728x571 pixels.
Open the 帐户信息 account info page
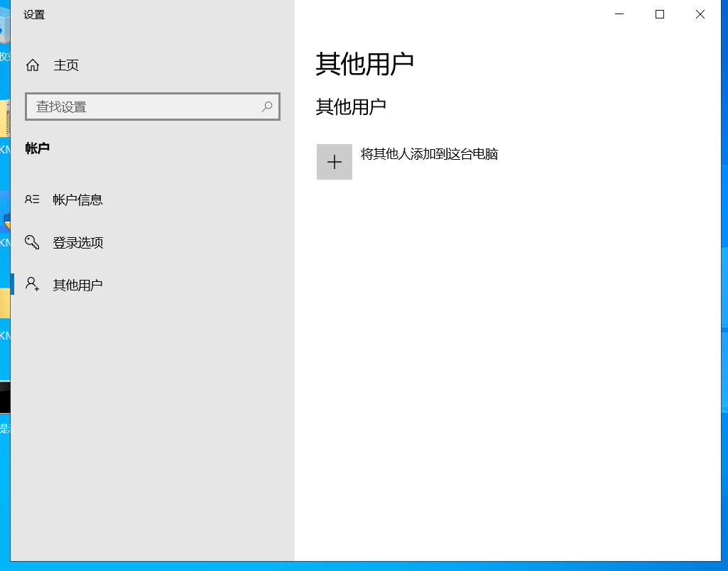(77, 200)
